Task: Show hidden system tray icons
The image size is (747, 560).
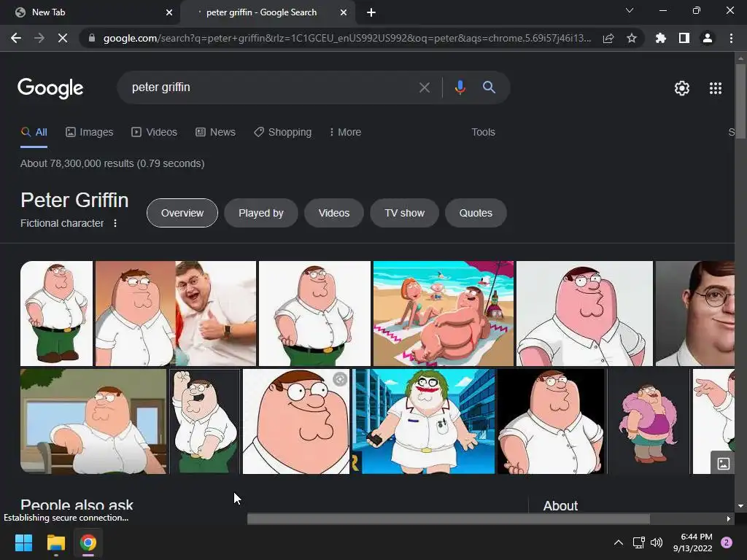Action: coord(619,542)
